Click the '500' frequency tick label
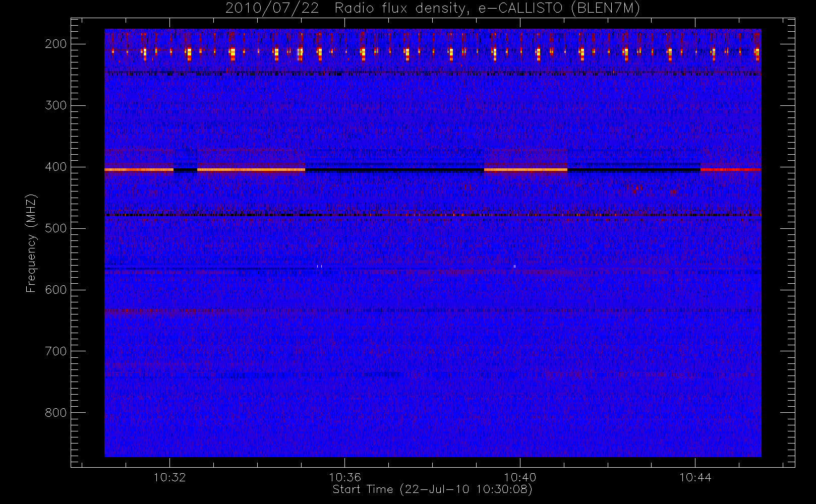 coord(56,228)
